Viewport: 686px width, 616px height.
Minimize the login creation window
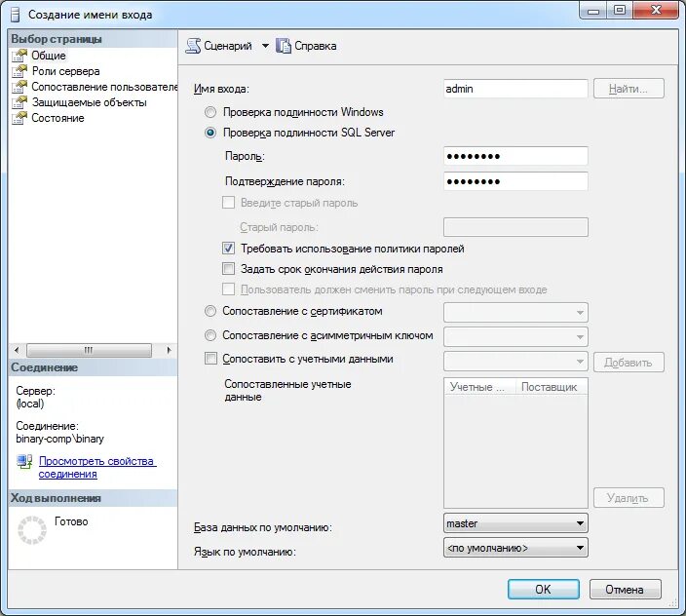pos(593,10)
